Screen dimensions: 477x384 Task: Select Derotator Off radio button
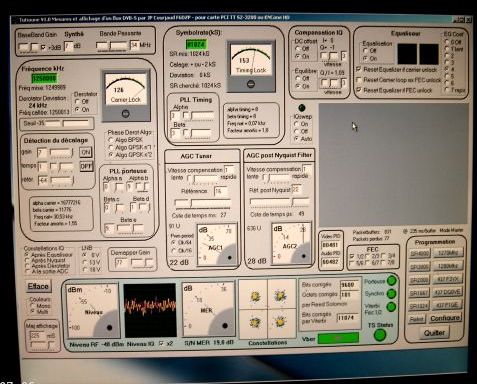pyautogui.click(x=77, y=101)
